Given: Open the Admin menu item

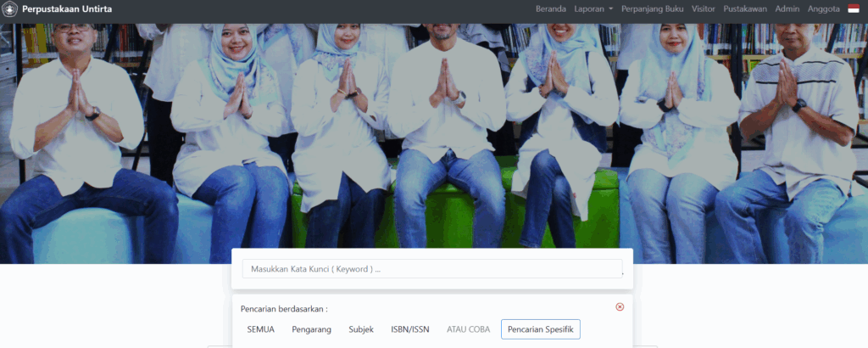Looking at the screenshot, I should [x=787, y=8].
